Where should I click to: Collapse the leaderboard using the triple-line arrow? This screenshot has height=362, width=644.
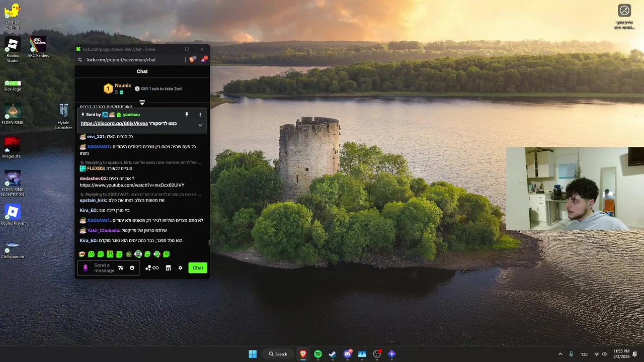click(x=142, y=103)
